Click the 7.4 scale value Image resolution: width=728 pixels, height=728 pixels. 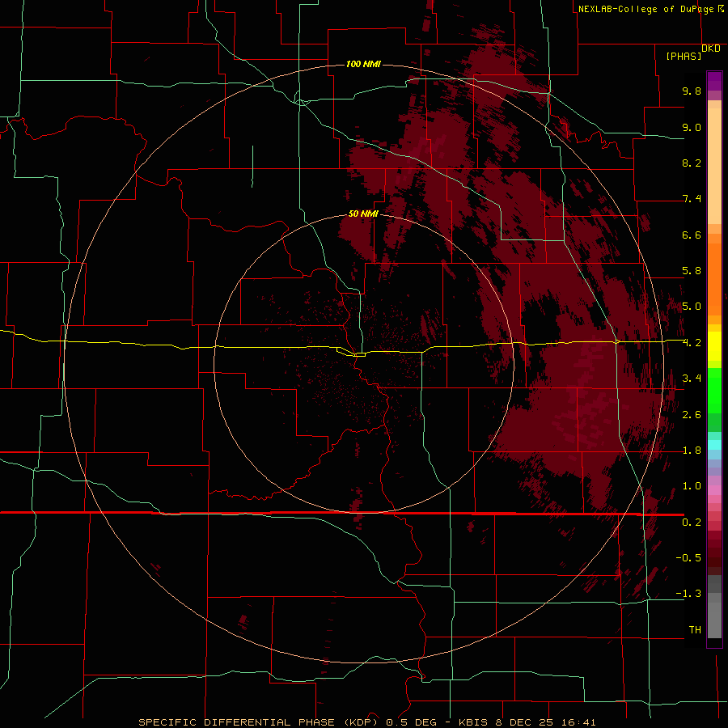click(692, 199)
